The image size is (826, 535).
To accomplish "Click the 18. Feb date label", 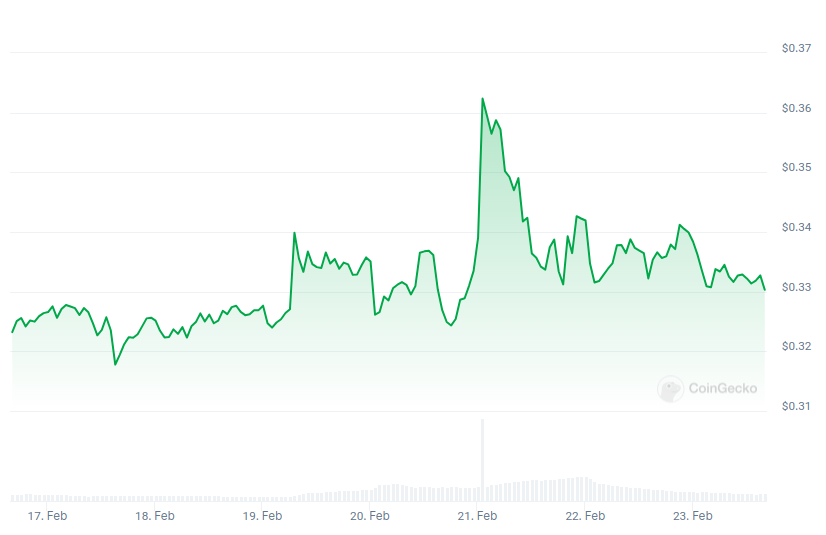I will pos(155,516).
